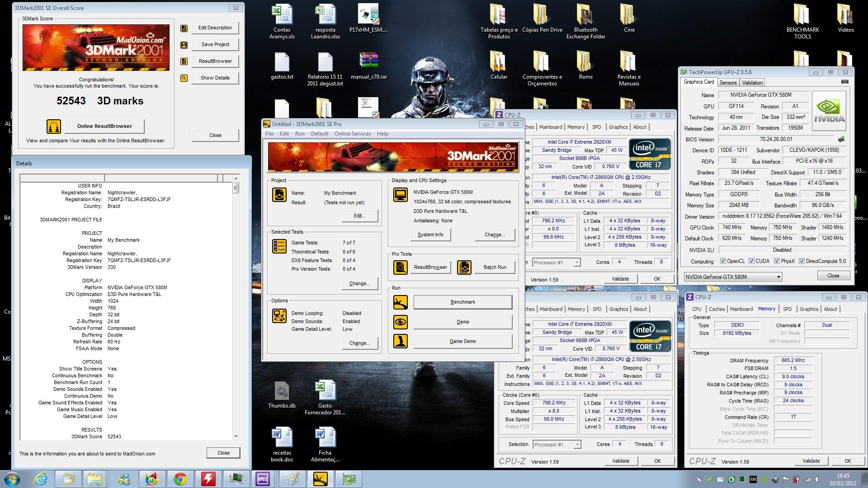The height and width of the screenshot is (488, 868).
Task: Click Close button in Details window
Action: [x=223, y=453]
